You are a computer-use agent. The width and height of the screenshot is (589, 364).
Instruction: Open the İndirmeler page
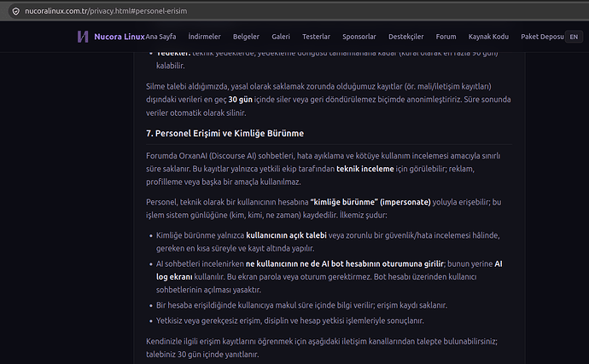pos(204,37)
